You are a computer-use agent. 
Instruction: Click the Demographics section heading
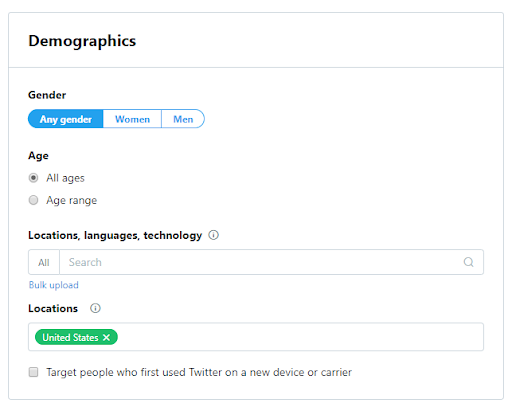pos(82,41)
